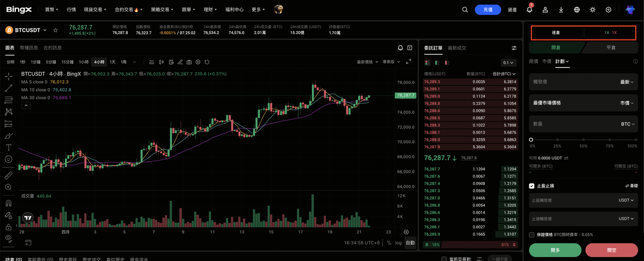Click the chart screenshot camera icon
Image resolution: width=644 pixels, height=261 pixels.
189,62
